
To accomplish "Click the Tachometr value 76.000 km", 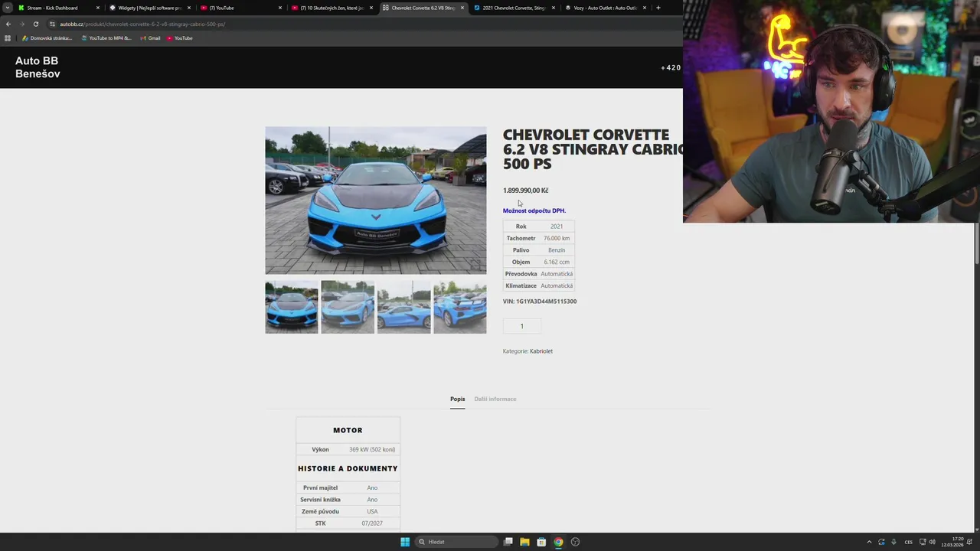I will tap(557, 238).
